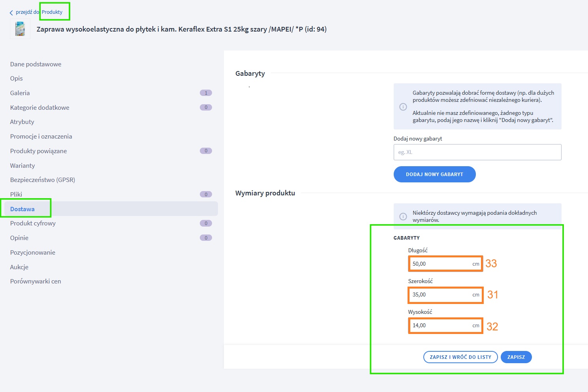Select Bezpieczeństwo (GPSR) menu item
The height and width of the screenshot is (392, 588).
click(43, 180)
